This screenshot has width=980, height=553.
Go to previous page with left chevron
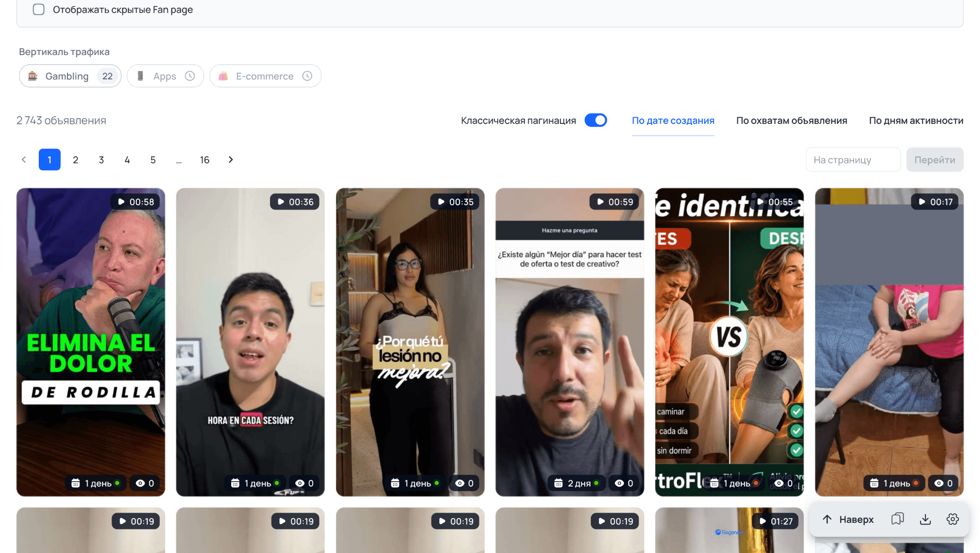(24, 160)
